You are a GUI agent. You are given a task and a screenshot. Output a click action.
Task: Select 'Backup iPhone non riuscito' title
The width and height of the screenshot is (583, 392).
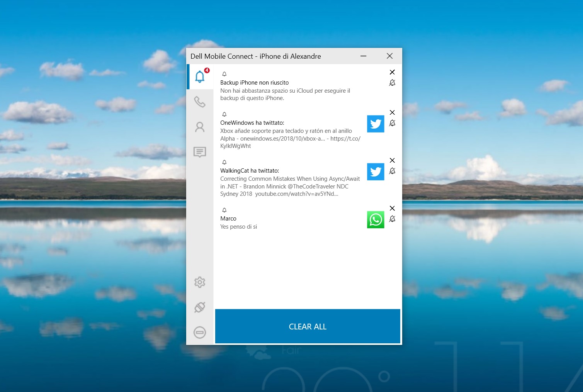[254, 83]
